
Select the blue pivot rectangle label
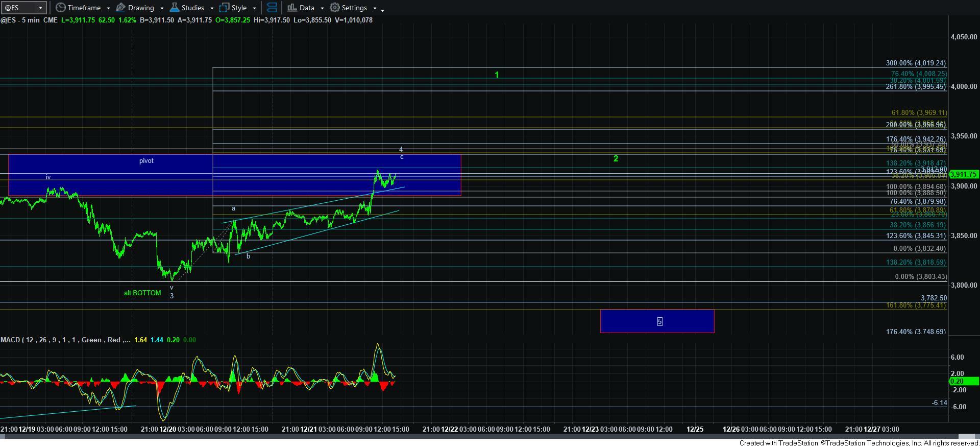pos(146,161)
